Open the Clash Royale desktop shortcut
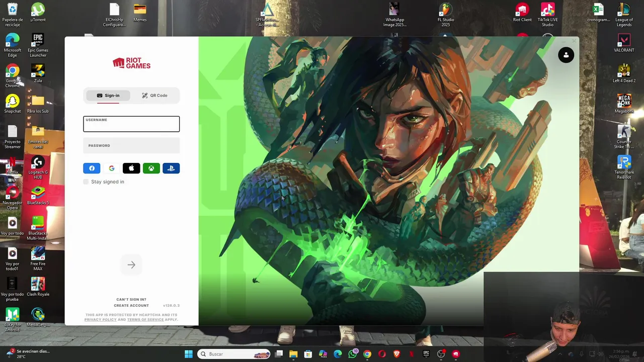644x362 pixels. (x=38, y=288)
